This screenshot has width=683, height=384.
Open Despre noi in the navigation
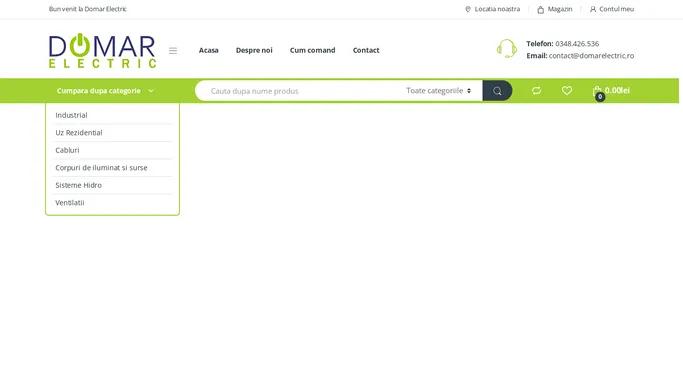[x=254, y=50]
